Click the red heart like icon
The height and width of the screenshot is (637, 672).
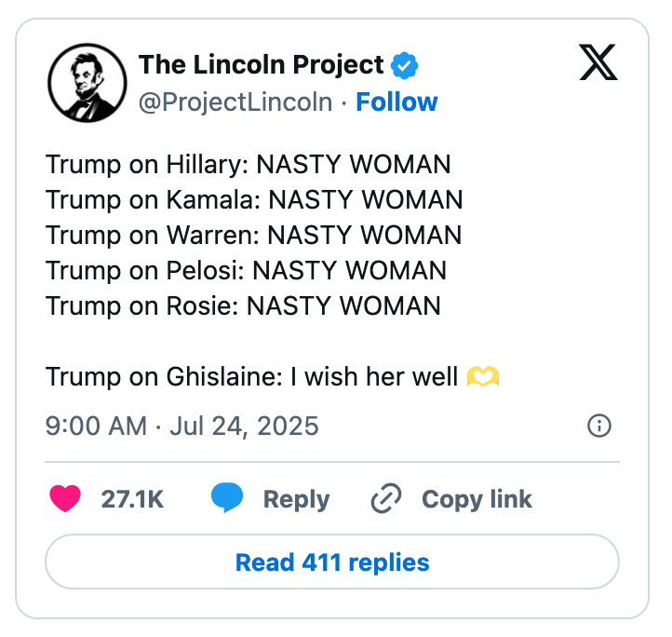(x=65, y=499)
